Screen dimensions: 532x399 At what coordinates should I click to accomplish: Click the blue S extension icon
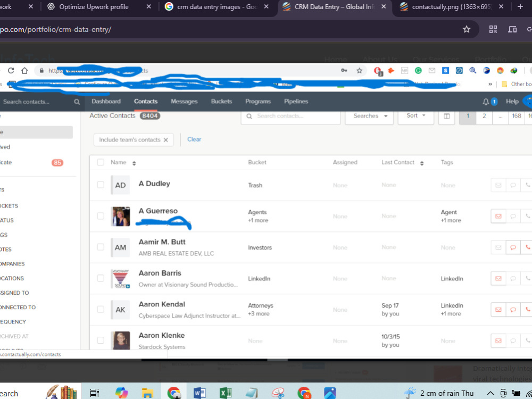[445, 71]
